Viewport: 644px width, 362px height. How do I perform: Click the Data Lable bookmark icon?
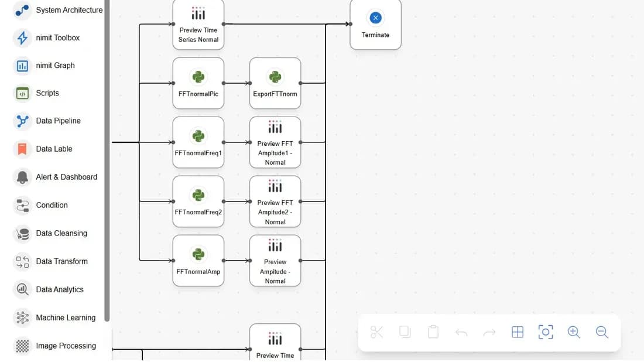[x=22, y=149]
